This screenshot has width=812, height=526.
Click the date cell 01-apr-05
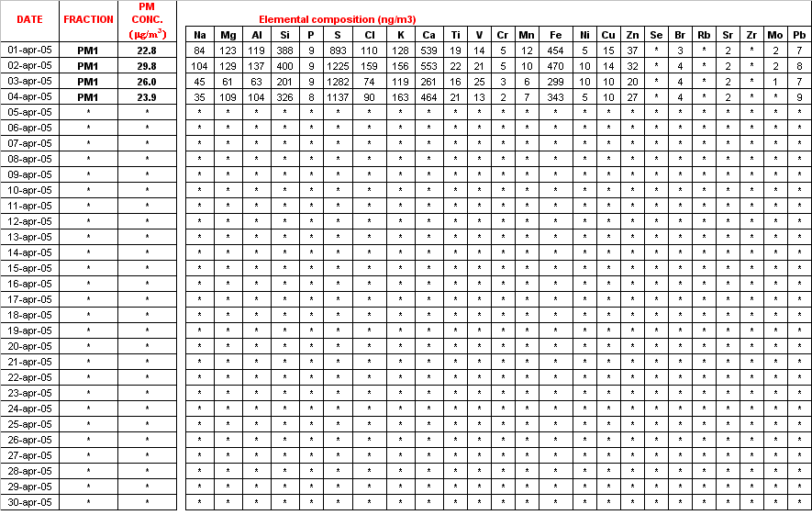[29, 50]
